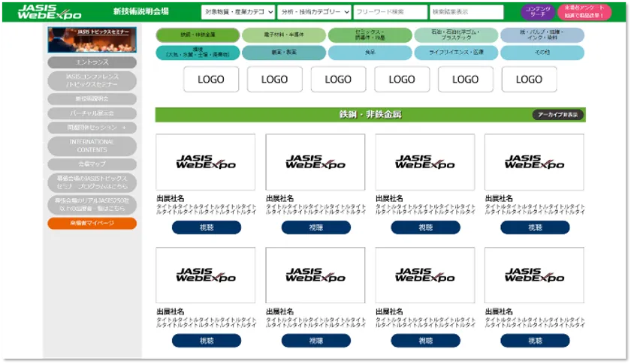Open バーチャル展示会 sidebar item

(92, 113)
